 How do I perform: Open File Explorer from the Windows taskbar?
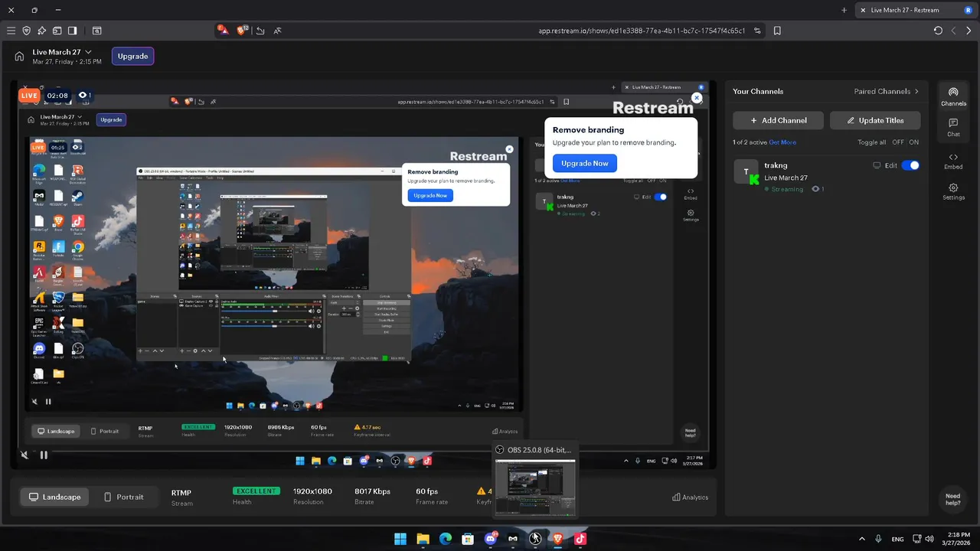pyautogui.click(x=423, y=539)
